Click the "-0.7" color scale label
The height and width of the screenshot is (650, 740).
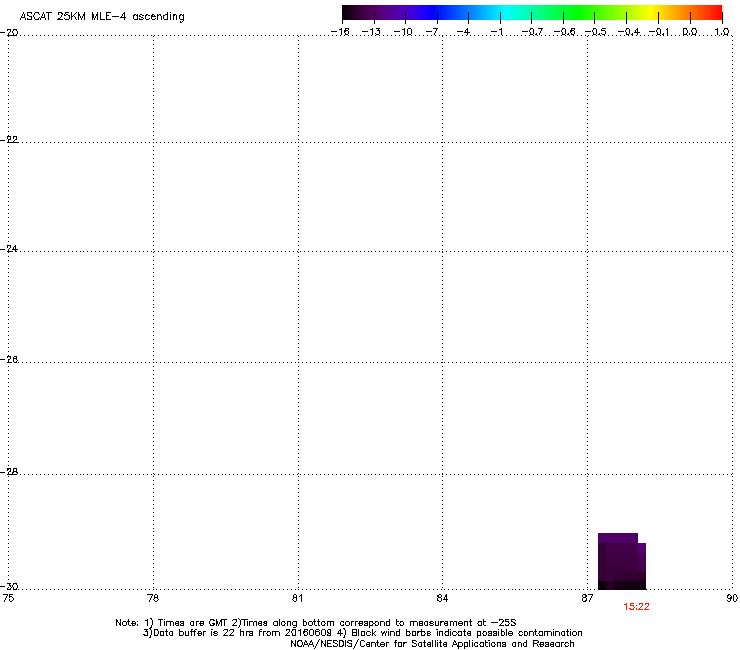(532, 32)
